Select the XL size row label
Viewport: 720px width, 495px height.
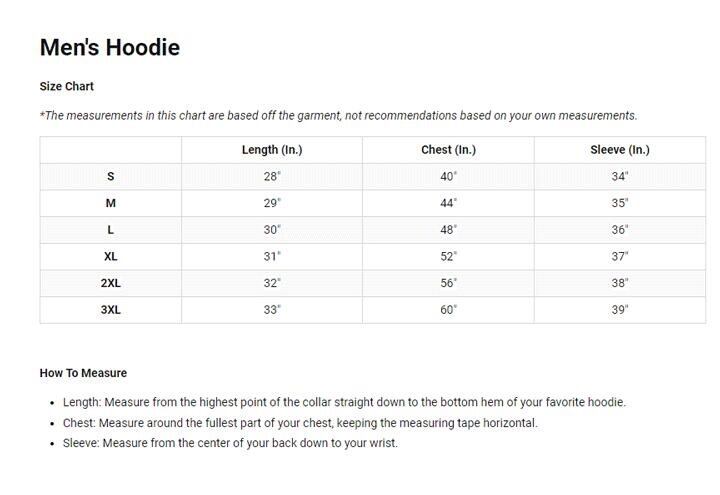(x=111, y=257)
